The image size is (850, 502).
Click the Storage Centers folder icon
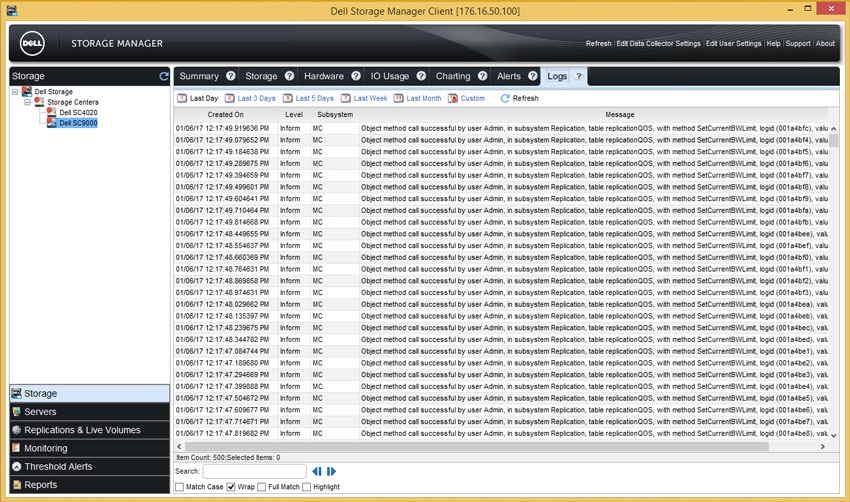point(39,101)
